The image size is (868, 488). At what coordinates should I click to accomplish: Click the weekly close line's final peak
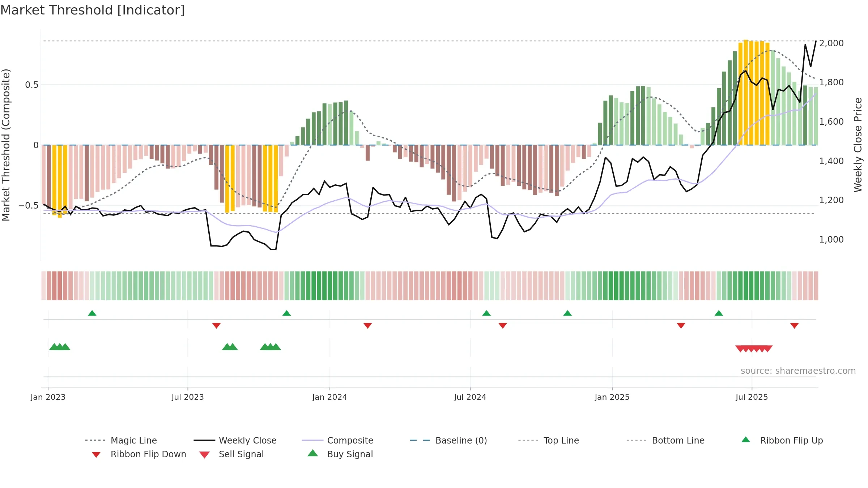[816, 42]
